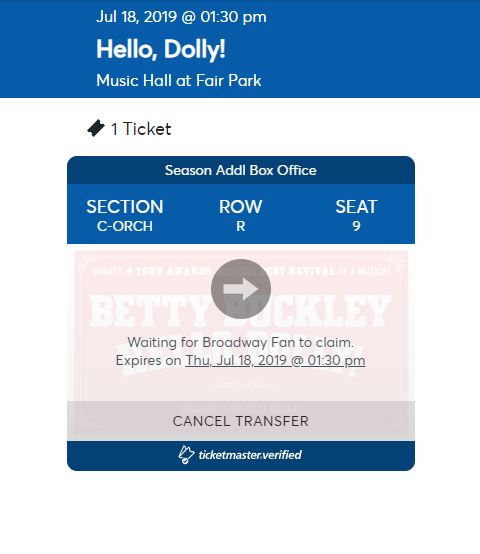This screenshot has height=554, width=480.
Task: Click the black ticket icon
Action: [x=96, y=128]
